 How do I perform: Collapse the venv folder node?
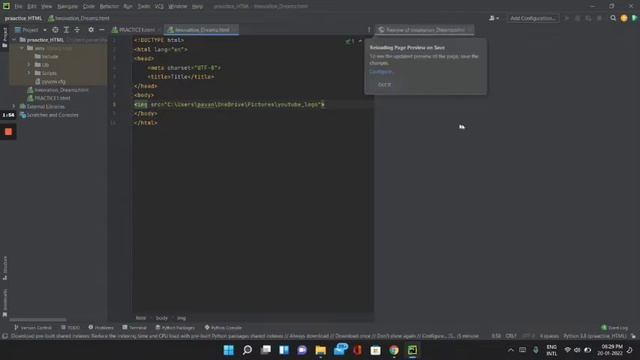point(22,48)
